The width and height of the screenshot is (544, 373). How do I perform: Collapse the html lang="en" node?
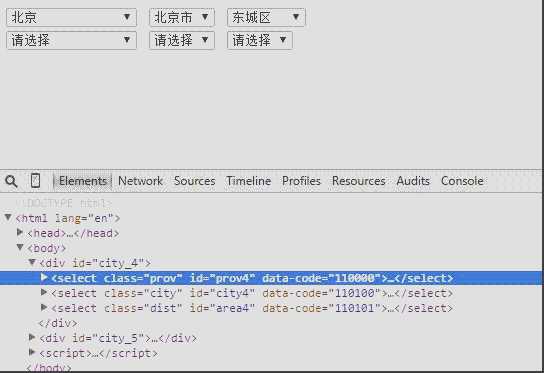click(x=8, y=218)
